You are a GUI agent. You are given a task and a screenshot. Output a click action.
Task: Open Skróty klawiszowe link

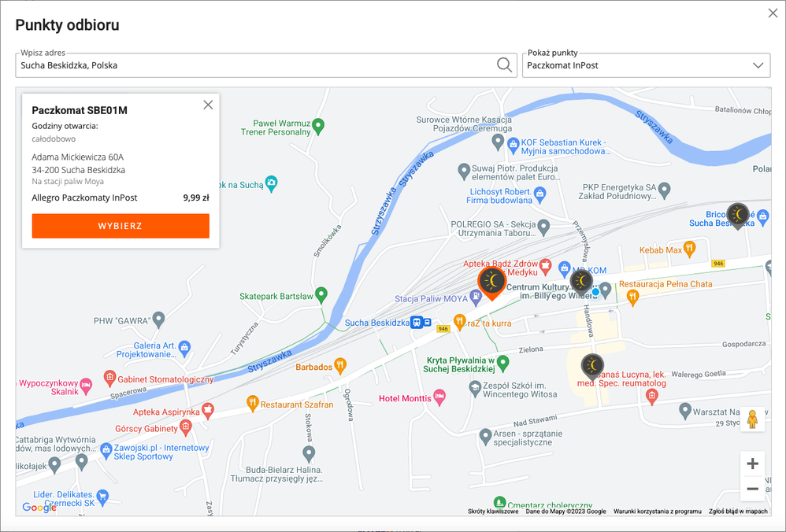tap(493, 512)
